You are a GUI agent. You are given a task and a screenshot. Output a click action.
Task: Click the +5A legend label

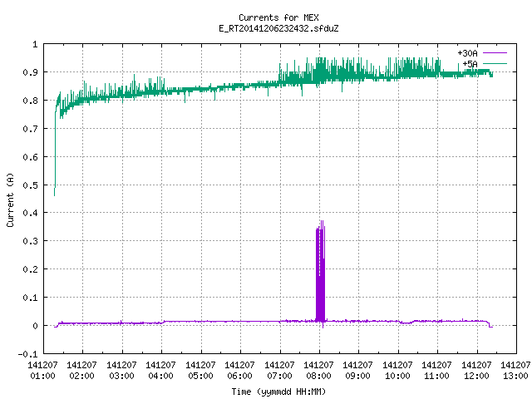pyautogui.click(x=470, y=64)
